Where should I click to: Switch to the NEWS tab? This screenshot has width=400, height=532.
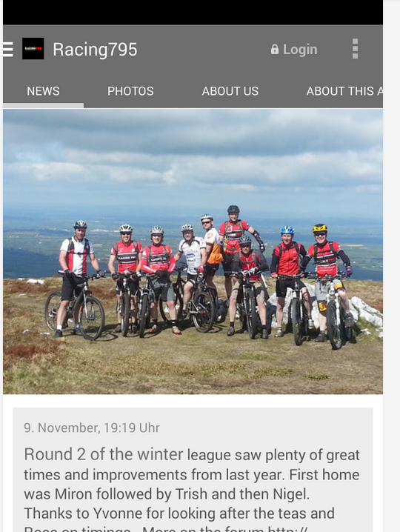[x=43, y=91]
